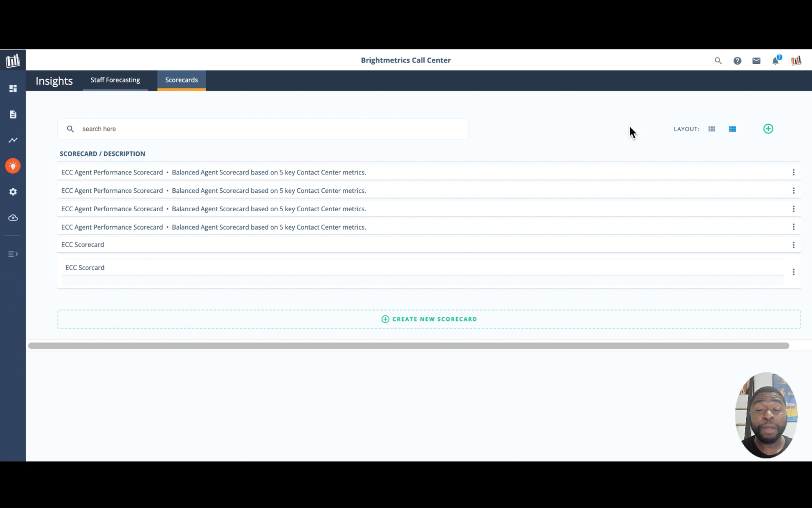Click the green add scorecard plus button
Image resolution: width=812 pixels, height=508 pixels.
pyautogui.click(x=768, y=129)
